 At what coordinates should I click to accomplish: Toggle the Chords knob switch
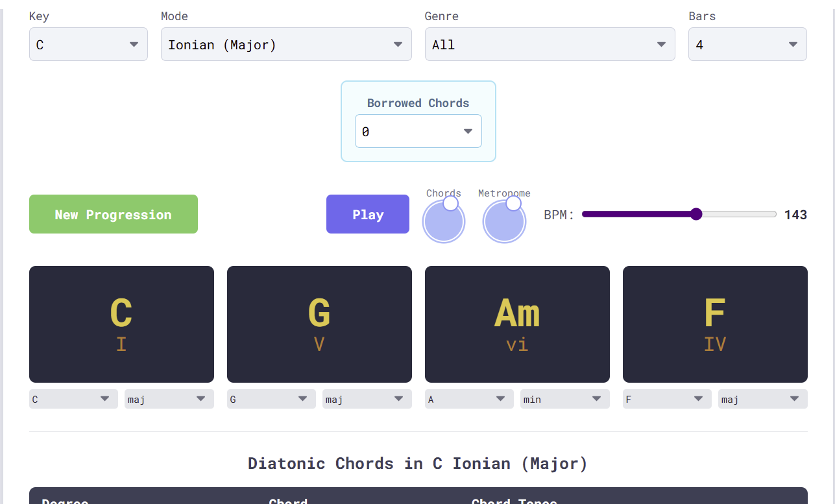click(x=444, y=221)
